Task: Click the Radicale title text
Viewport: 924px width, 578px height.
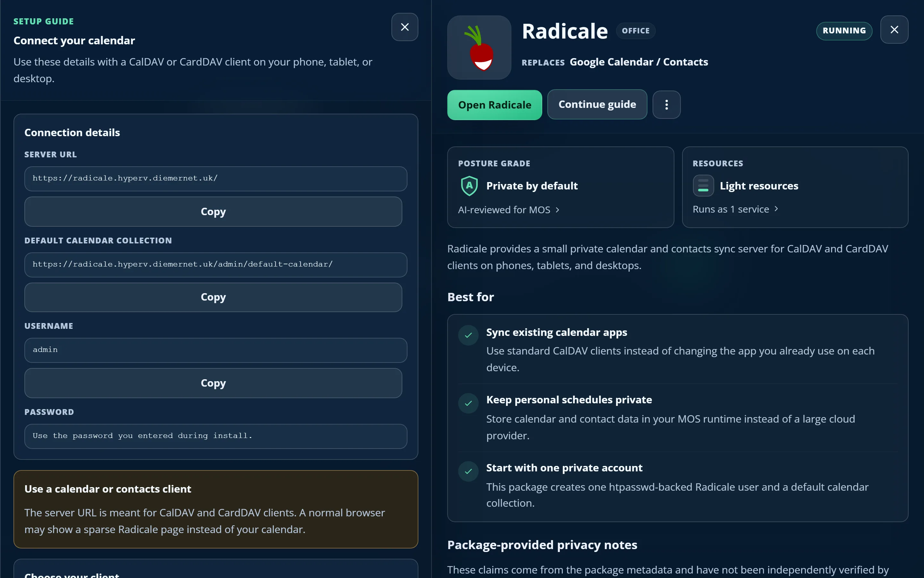Action: point(564,31)
